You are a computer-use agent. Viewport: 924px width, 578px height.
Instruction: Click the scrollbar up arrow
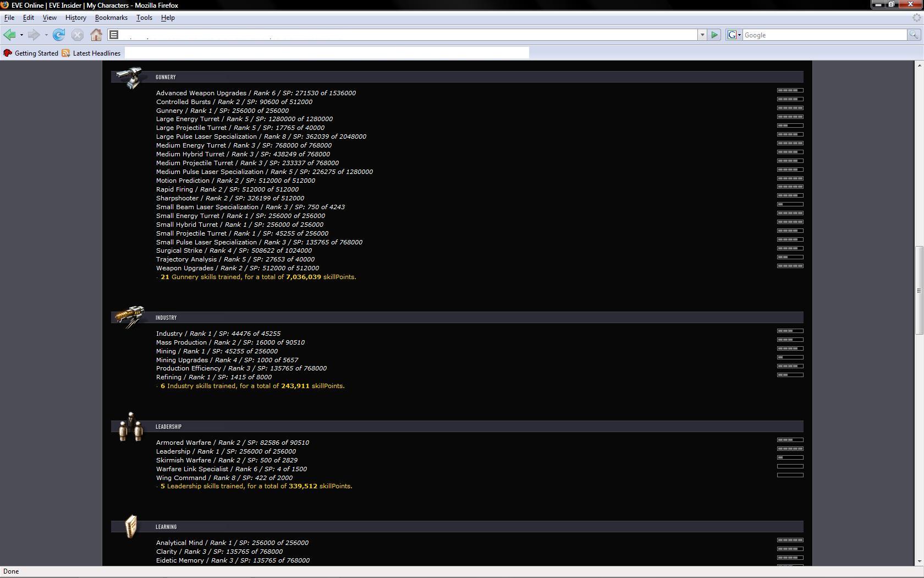[919, 66]
